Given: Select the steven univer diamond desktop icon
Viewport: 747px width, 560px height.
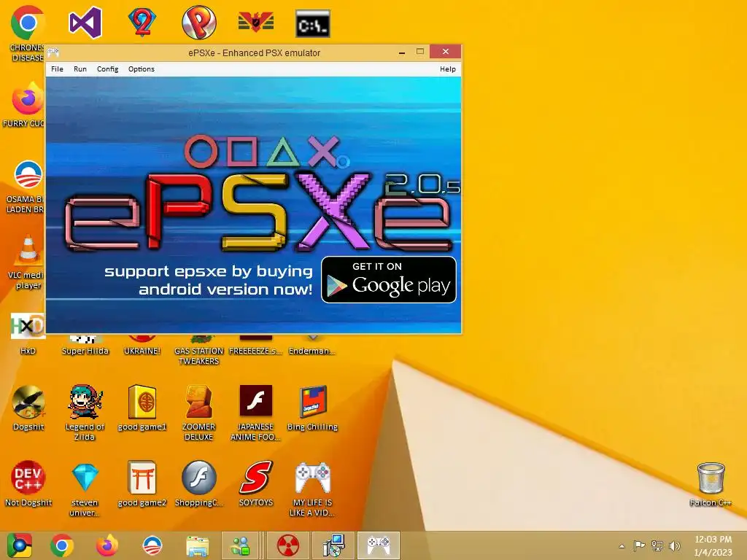Looking at the screenshot, I should pos(85,478).
